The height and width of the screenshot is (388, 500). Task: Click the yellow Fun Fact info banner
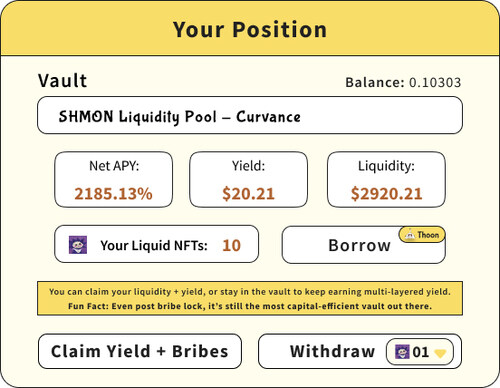coord(250,298)
